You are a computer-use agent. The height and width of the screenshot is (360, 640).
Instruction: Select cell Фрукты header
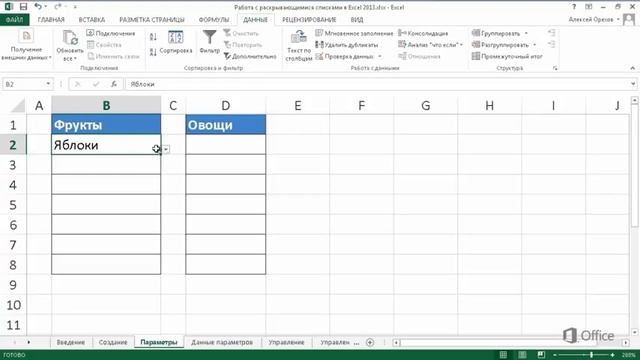click(106, 124)
